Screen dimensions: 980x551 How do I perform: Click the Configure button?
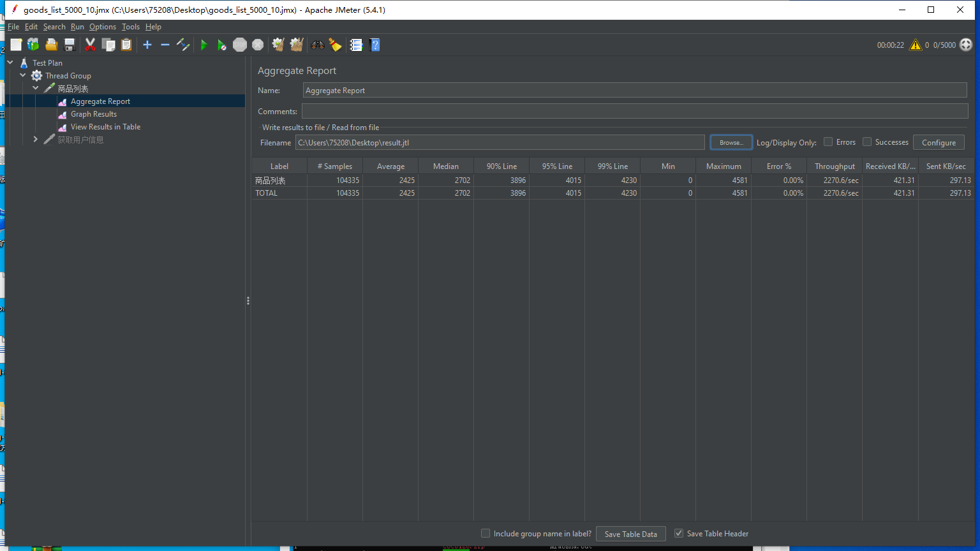pos(939,142)
